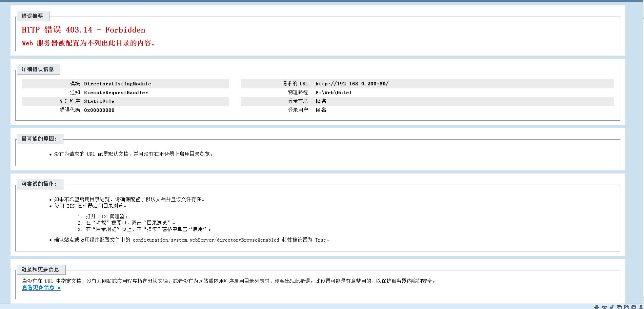Click the HTTP 错误 403.14 Forbidden heading
This screenshot has height=309, width=644.
[x=83, y=30]
